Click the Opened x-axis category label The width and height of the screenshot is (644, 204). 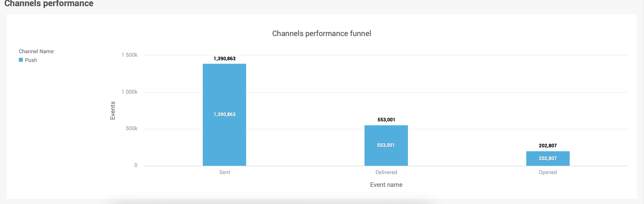click(548, 172)
